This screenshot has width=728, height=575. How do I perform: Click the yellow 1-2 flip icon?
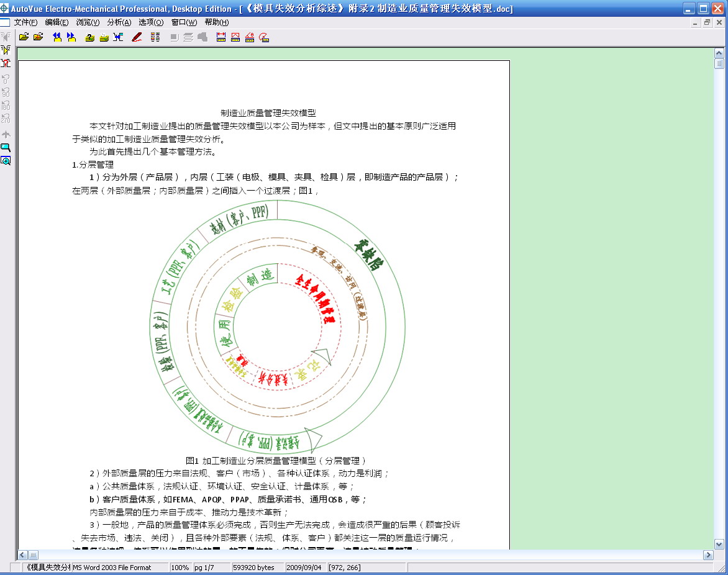click(6, 50)
